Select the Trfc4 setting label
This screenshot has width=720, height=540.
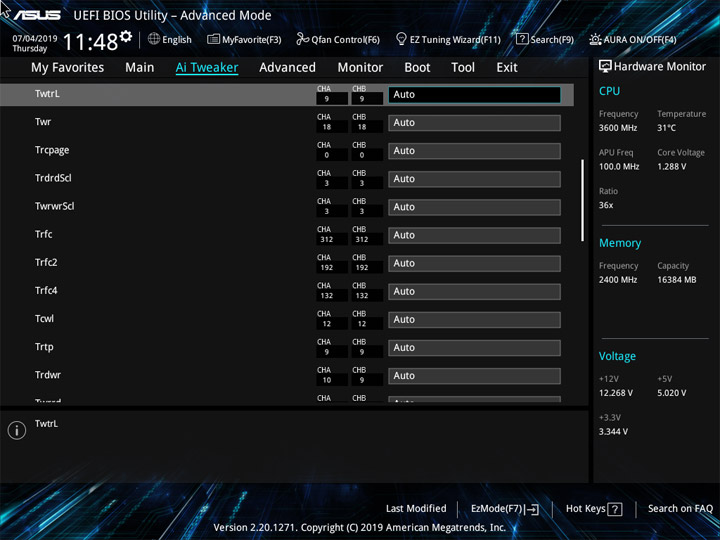[46, 290]
